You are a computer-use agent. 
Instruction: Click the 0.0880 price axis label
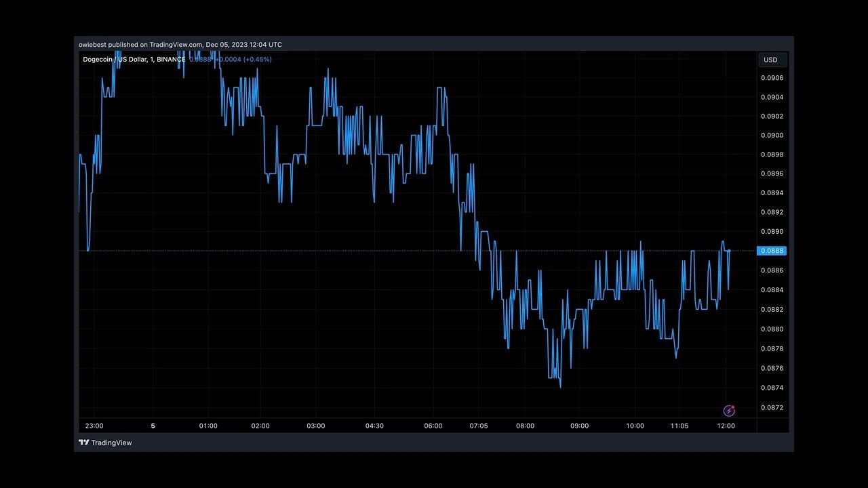coord(772,329)
